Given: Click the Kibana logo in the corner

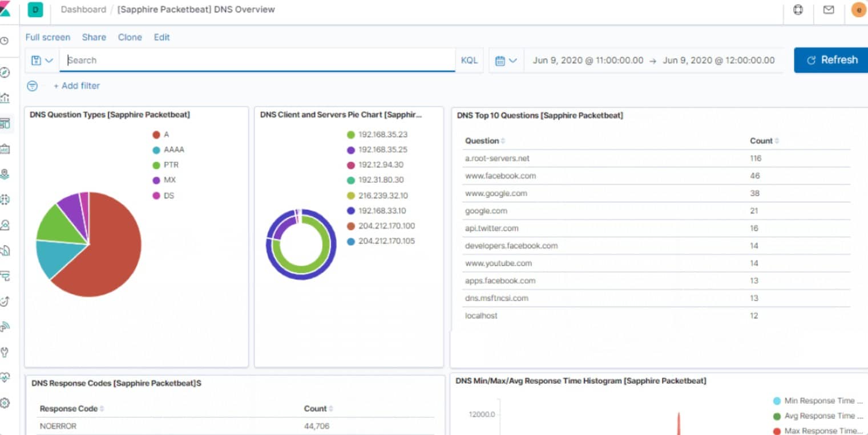Looking at the screenshot, I should click(5, 9).
